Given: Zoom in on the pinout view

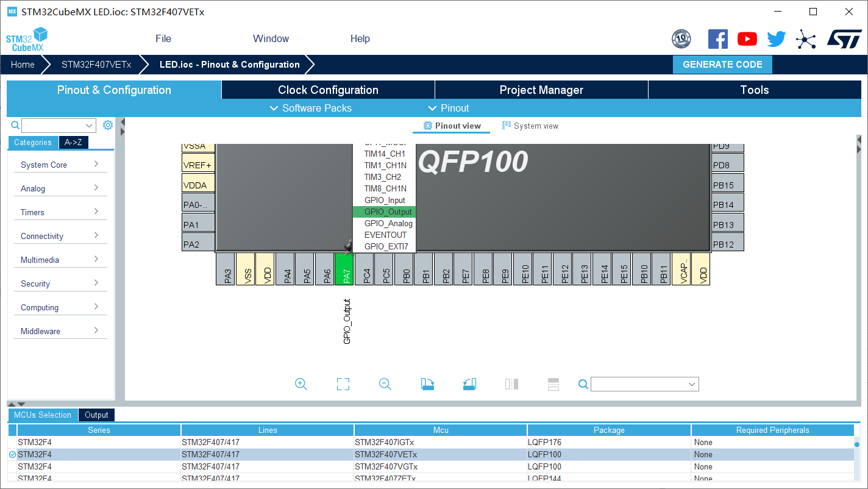Looking at the screenshot, I should tap(301, 384).
